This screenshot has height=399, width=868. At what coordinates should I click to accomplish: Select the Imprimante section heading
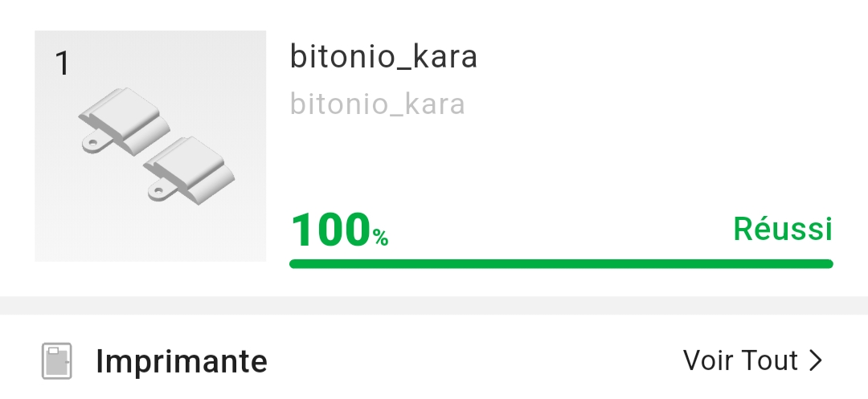pyautogui.click(x=181, y=361)
